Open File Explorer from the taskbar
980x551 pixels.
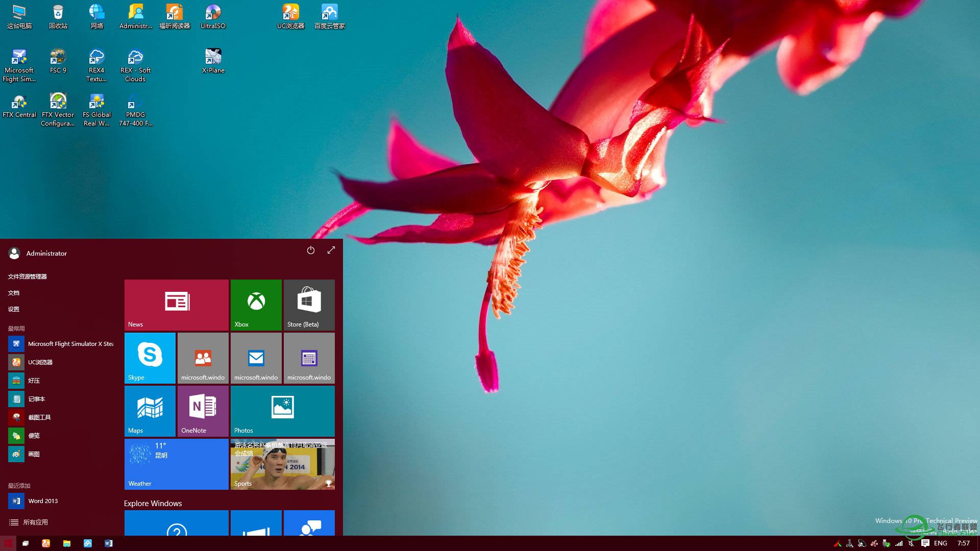tap(67, 543)
